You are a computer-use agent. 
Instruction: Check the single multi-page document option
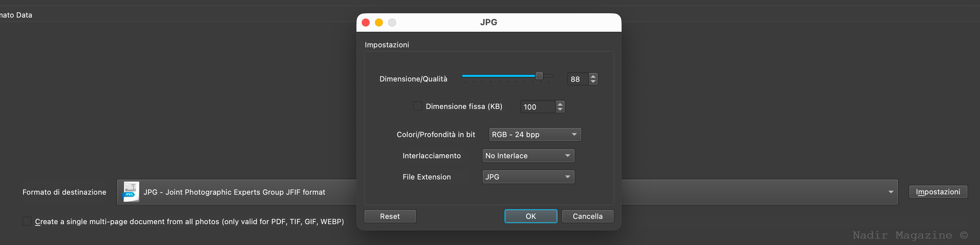click(x=27, y=221)
